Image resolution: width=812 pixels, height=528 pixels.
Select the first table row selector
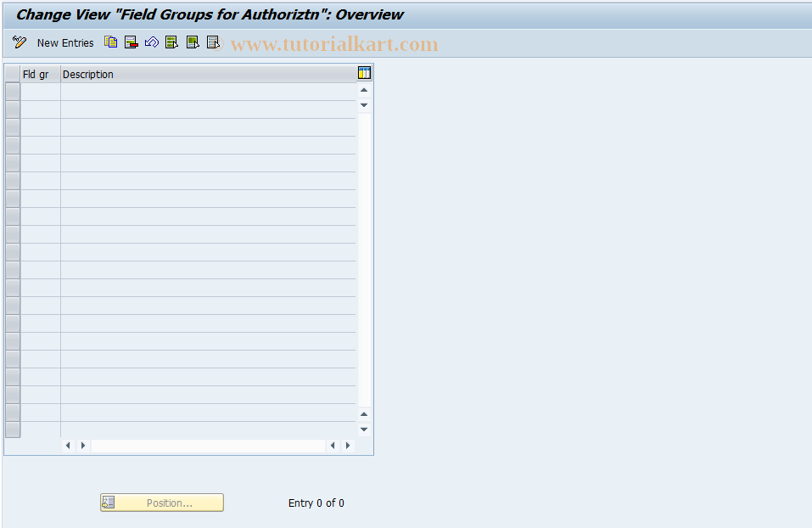click(13, 92)
